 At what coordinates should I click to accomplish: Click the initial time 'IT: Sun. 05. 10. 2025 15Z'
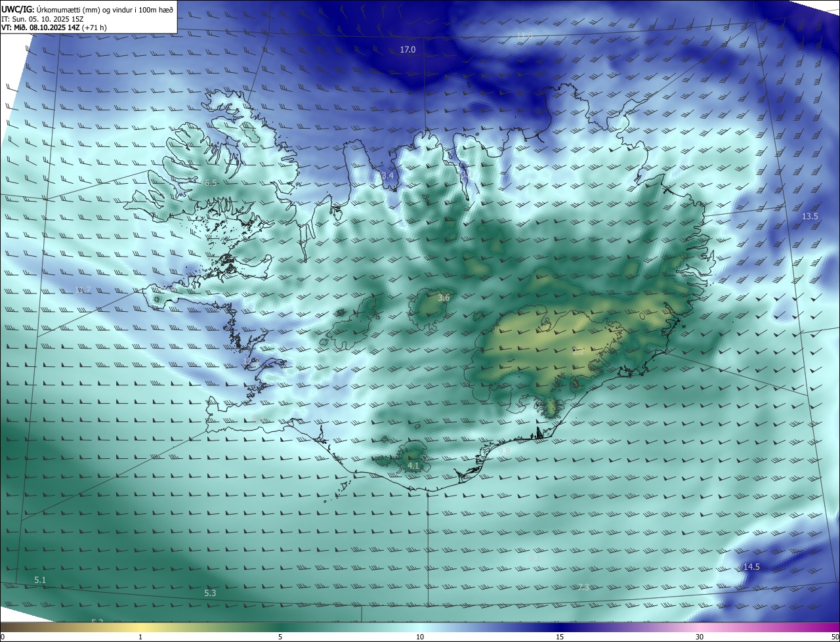(44, 19)
